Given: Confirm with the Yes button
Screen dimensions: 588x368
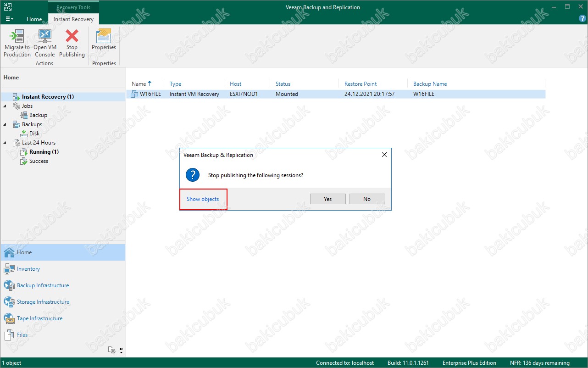Looking at the screenshot, I should pyautogui.click(x=327, y=199).
